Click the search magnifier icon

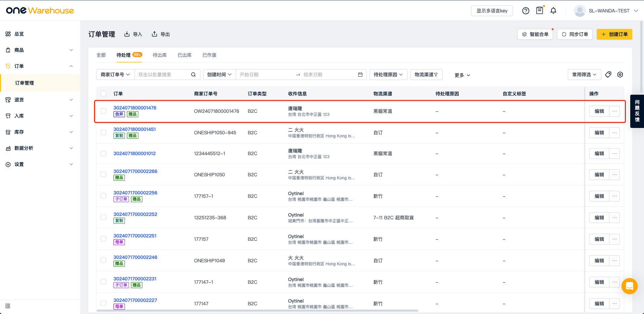193,75
